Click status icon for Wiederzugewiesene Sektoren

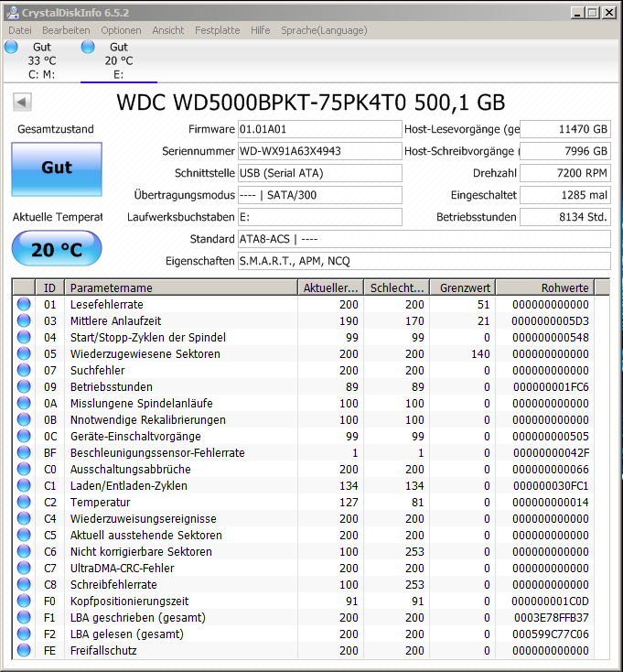pyautogui.click(x=24, y=353)
